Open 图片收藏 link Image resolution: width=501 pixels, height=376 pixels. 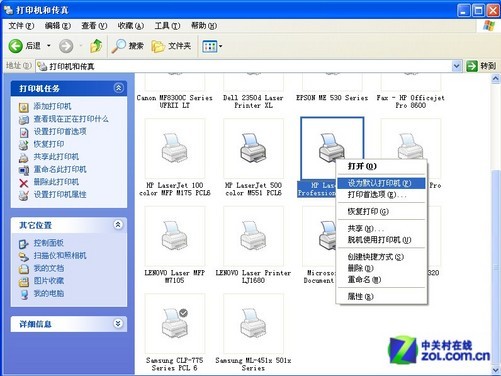click(x=49, y=281)
